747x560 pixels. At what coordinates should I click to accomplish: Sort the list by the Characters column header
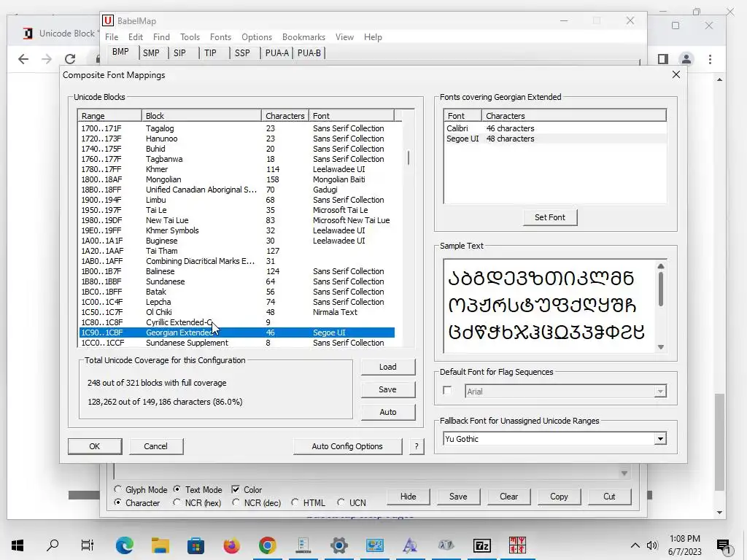coord(285,116)
